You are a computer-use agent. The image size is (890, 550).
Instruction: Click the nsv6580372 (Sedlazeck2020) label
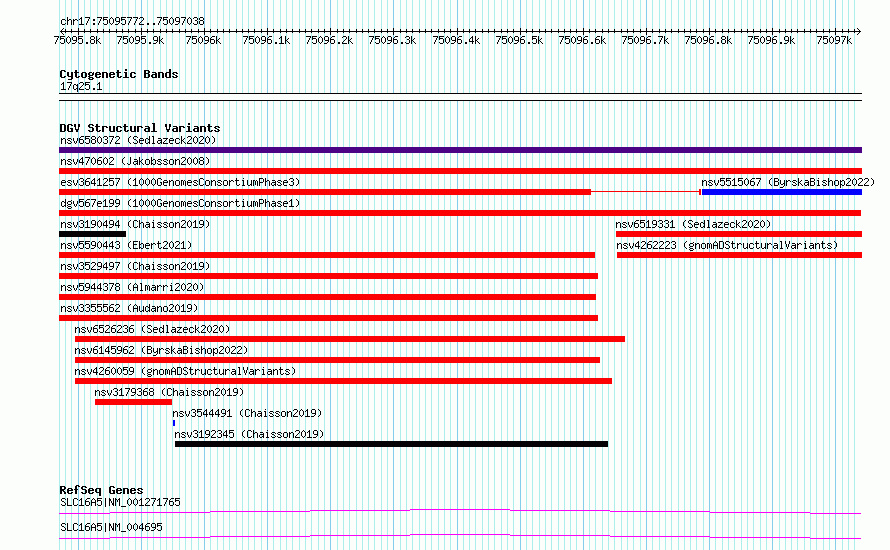tap(138, 140)
